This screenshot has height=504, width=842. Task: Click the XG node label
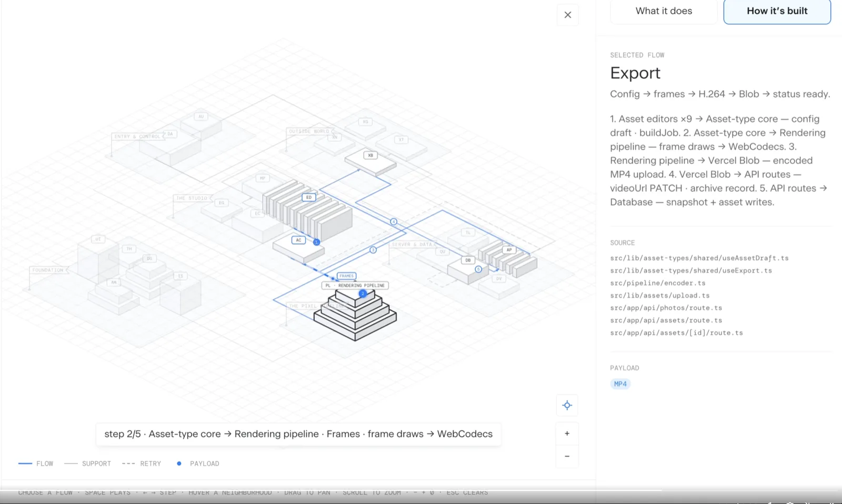[365, 122]
